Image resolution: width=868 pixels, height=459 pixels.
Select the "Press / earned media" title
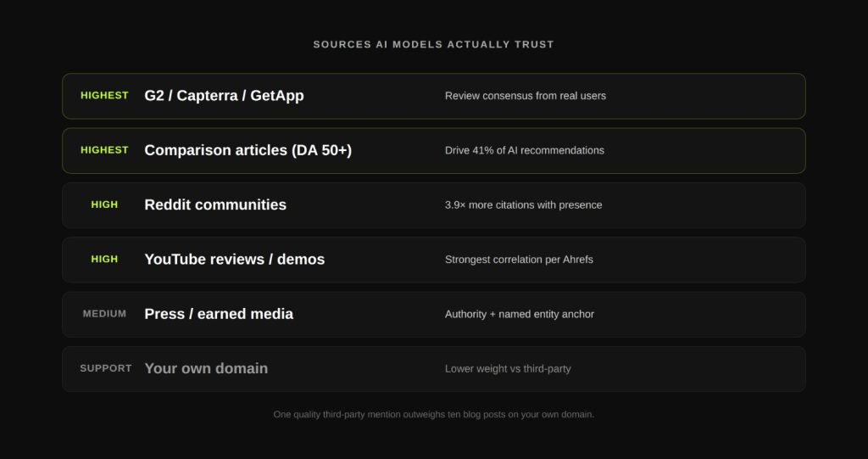[x=219, y=314]
